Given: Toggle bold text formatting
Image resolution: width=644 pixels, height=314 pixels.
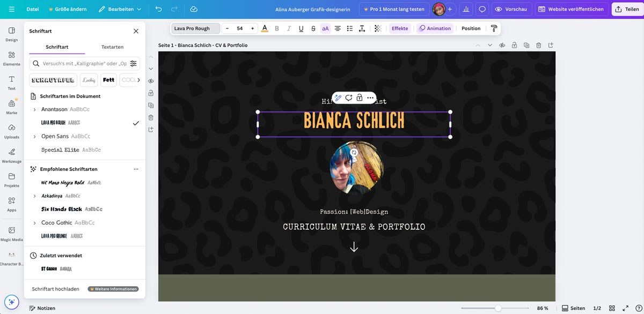Looking at the screenshot, I should click(277, 28).
